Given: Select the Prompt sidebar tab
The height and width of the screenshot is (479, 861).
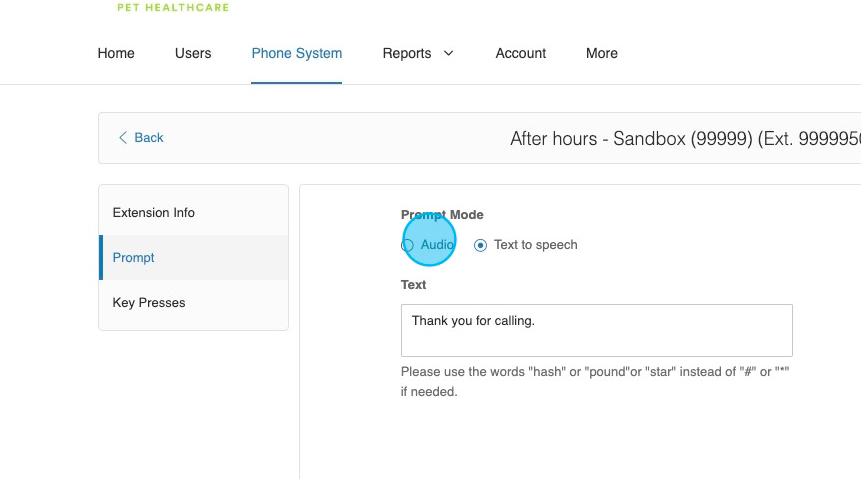Looking at the screenshot, I should pos(134,257).
